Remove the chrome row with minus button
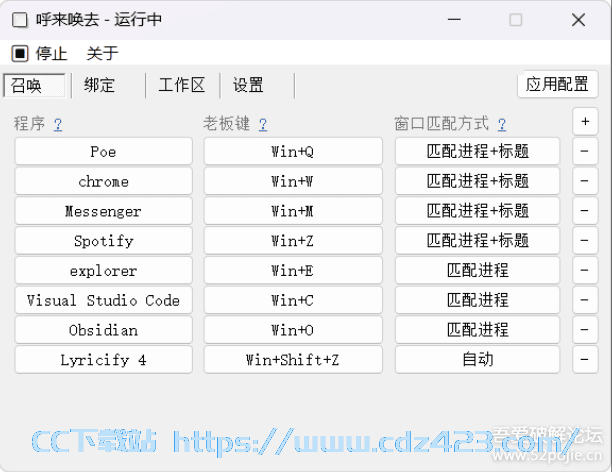Screen dimensions: 612x472 coord(585,181)
